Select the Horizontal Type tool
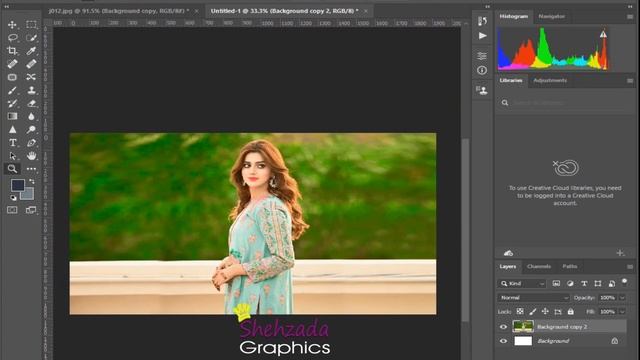The width and height of the screenshot is (640, 360). coord(12,143)
